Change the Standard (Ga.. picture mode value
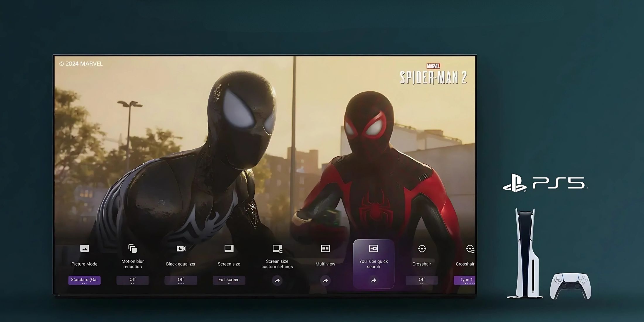The width and height of the screenshot is (644, 322). click(x=84, y=280)
